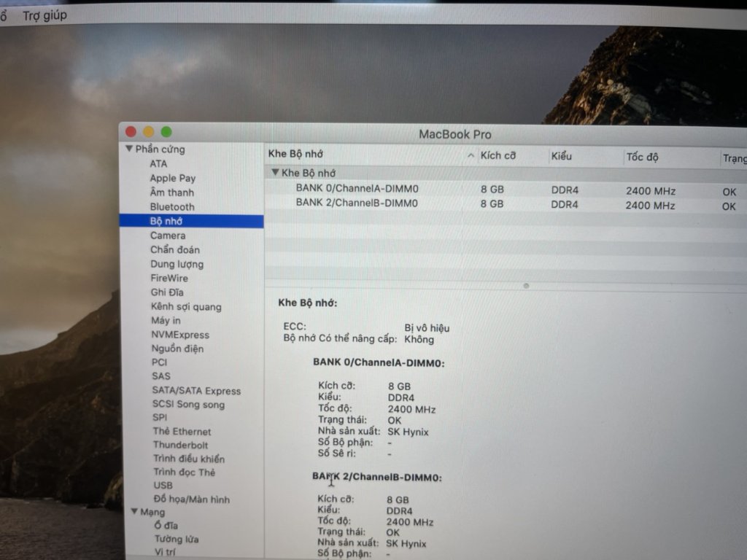Select the BANK 0/ChannelA-DIMM0 table row
Viewport: 747px width, 560px height.
tap(506, 190)
